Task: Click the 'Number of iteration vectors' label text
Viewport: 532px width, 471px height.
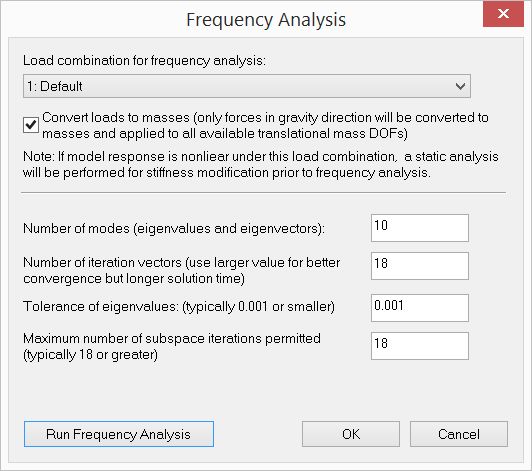Action: (182, 270)
